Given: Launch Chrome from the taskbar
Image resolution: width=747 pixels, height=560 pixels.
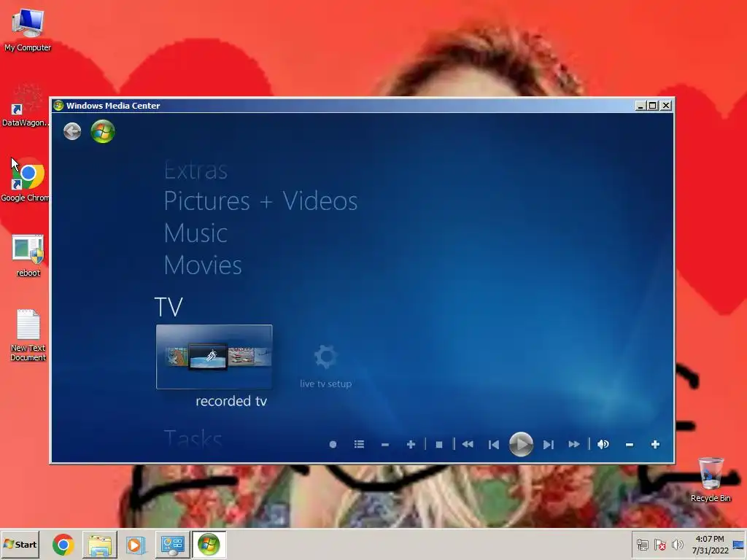Looking at the screenshot, I should pos(63,544).
